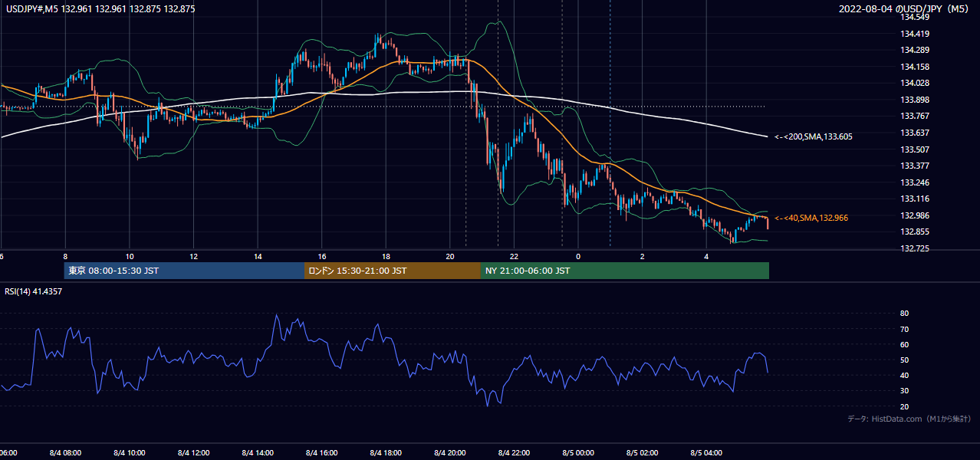Image resolution: width=980 pixels, height=460 pixels.
Task: Select the ロンドン 15:30-21:00 JST session bar
Action: 393,271
